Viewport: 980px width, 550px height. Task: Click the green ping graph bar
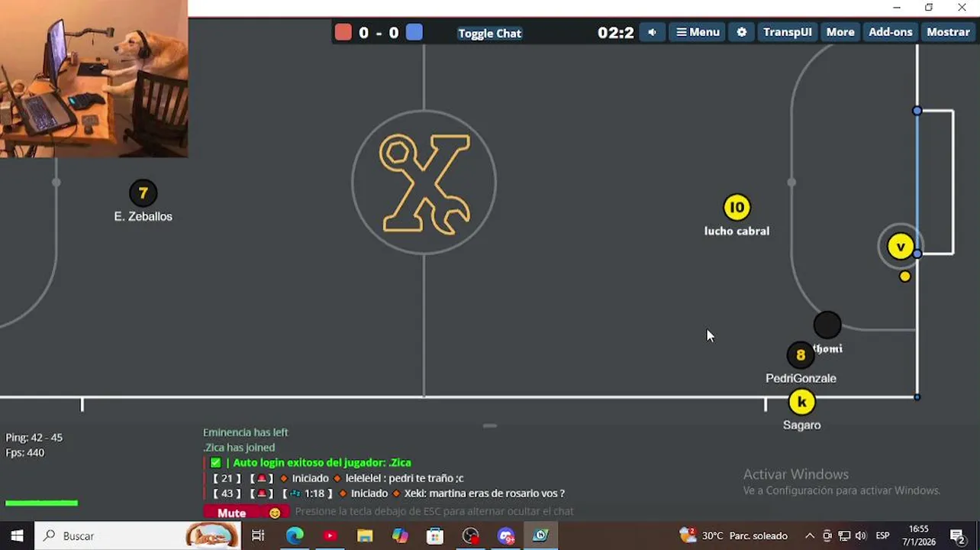click(x=41, y=503)
